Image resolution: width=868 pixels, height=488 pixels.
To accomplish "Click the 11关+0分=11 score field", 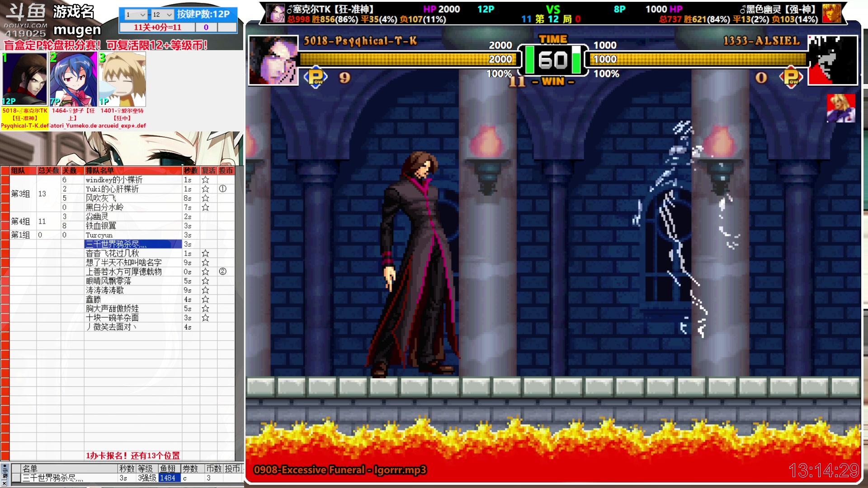I will pyautogui.click(x=157, y=27).
